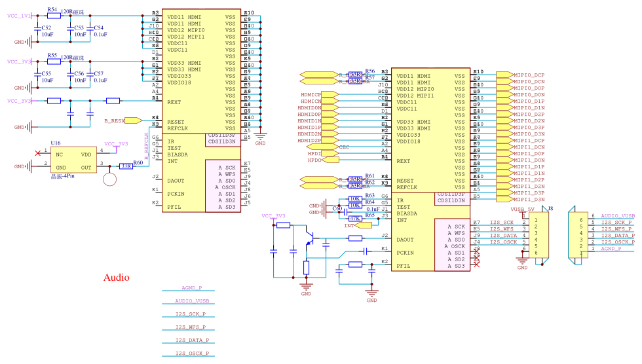Screen dimensions: 642x364
Task: Select the I2S_SCK net label at K7
Action: click(x=502, y=223)
